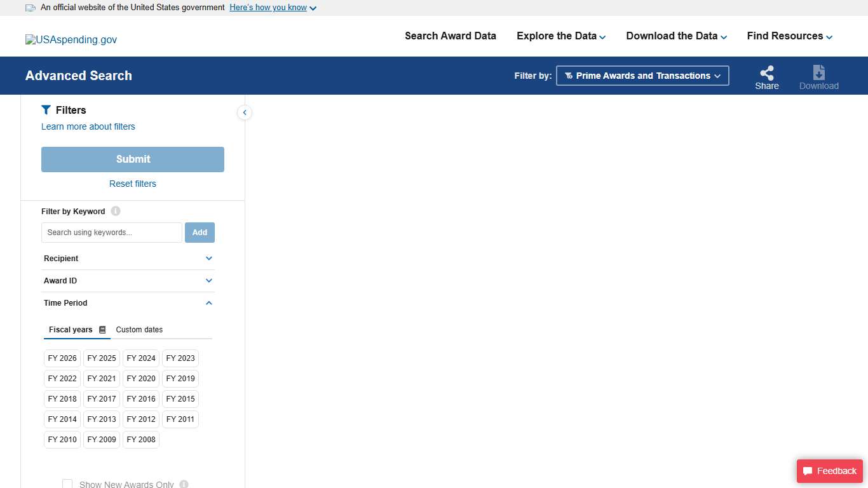Viewport: 868px width, 488px height.
Task: Open the Prime Awards and Transactions dropdown
Action: click(642, 75)
